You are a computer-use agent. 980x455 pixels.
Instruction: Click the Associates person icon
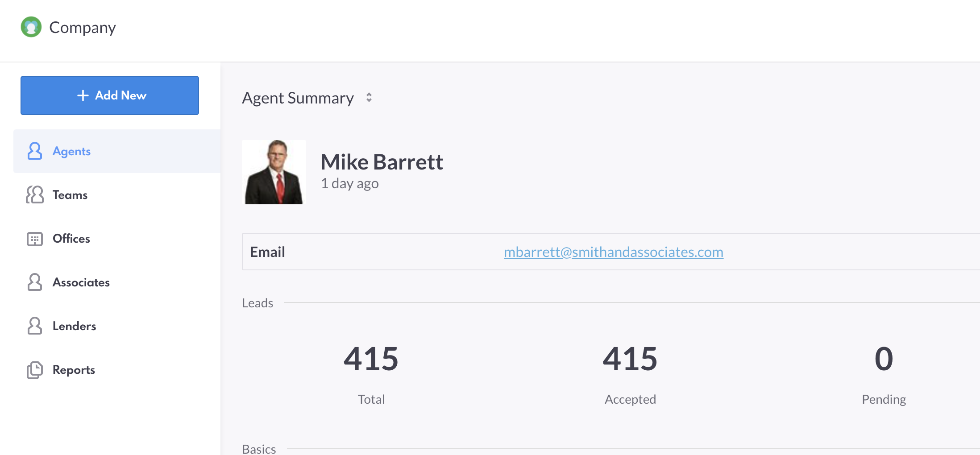35,282
